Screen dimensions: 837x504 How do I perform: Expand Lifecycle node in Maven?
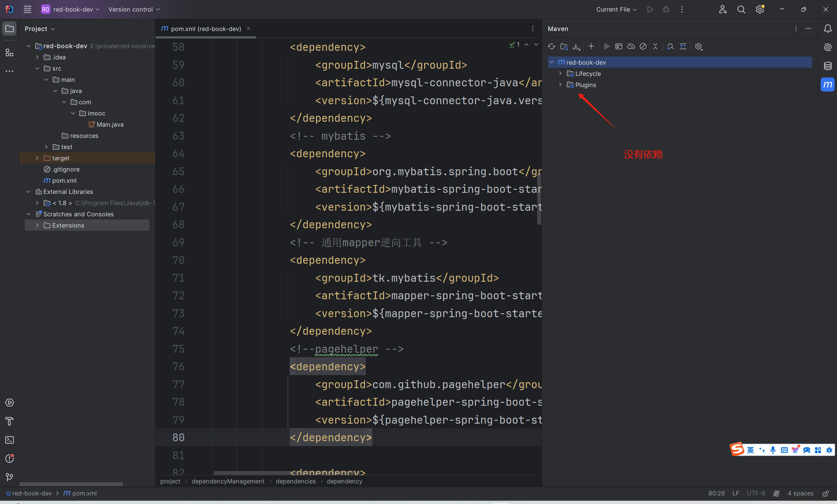(560, 74)
